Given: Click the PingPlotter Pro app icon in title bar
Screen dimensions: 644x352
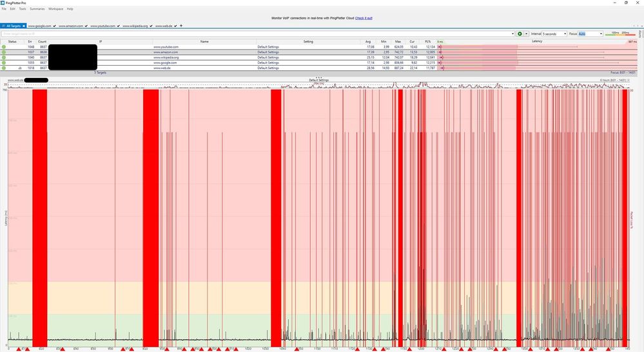Looking at the screenshot, I should click(3, 3).
